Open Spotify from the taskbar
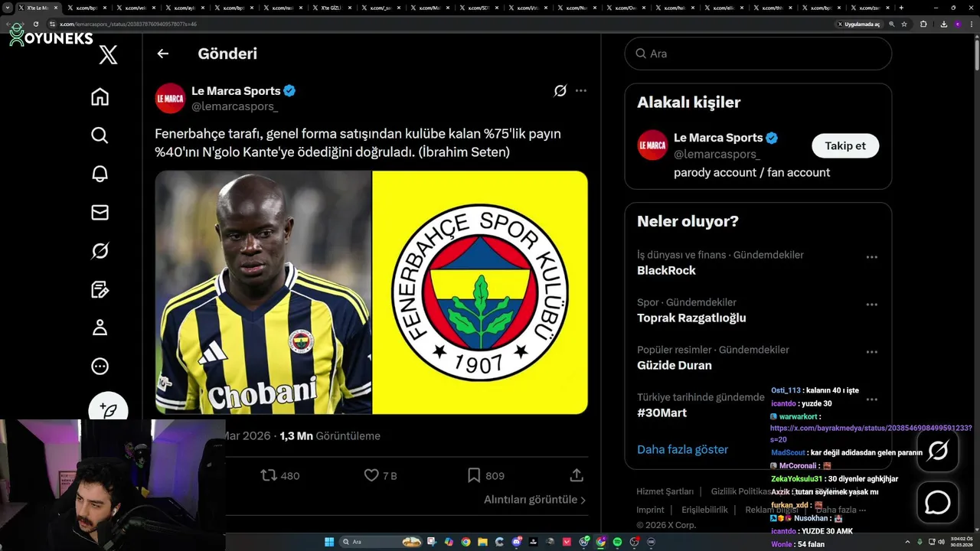Screen dimensions: 980x551 pos(617,542)
